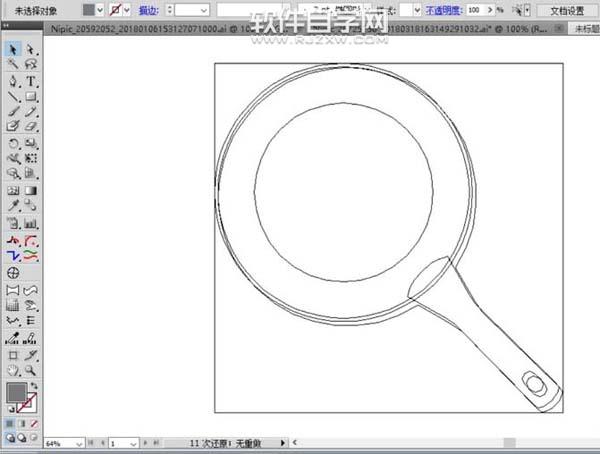Click the gray fill swatch in control bar

(89, 10)
